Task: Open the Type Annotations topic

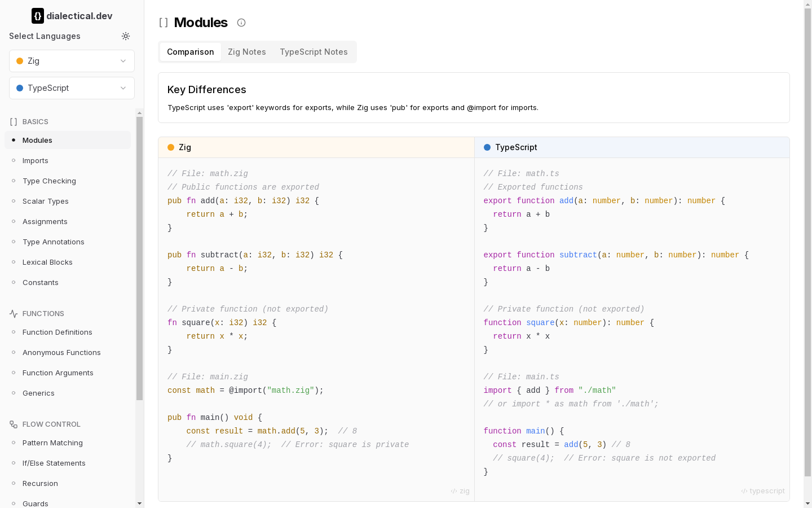Action: click(x=68, y=242)
